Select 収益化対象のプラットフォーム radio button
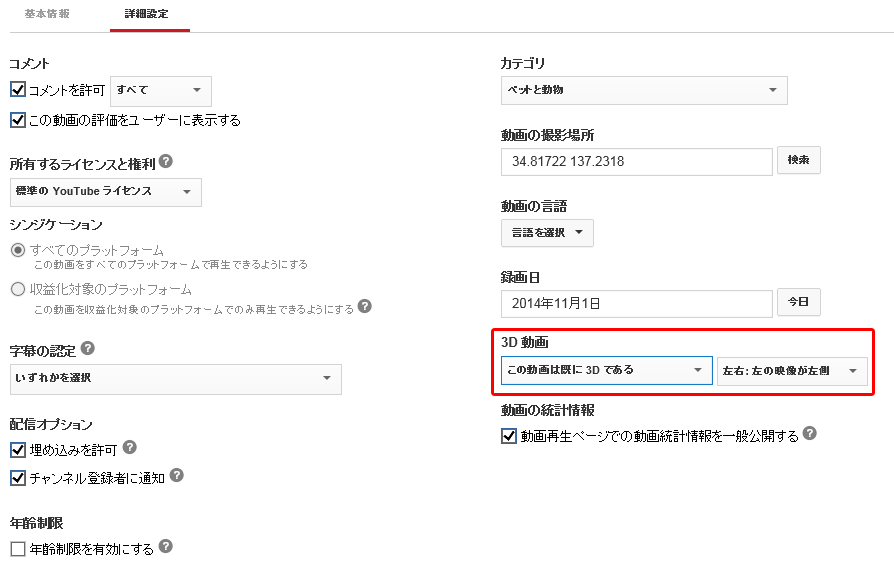 [17, 290]
